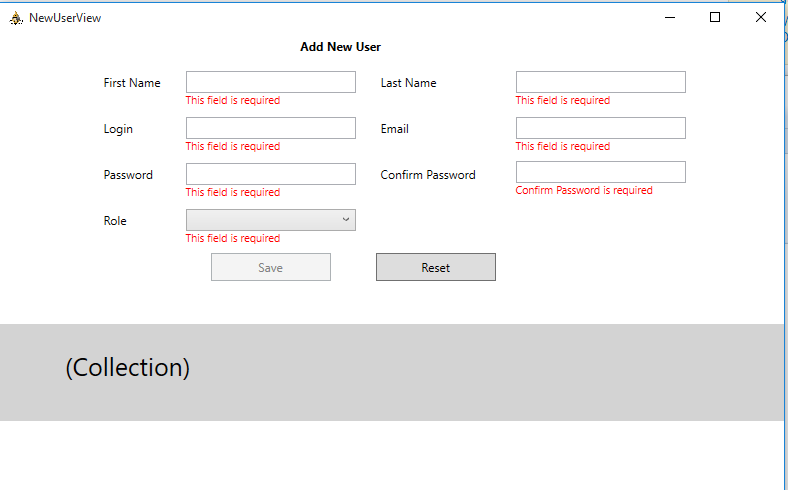Focus the Last Name text box
Image resolution: width=788 pixels, height=490 pixels.
point(601,82)
